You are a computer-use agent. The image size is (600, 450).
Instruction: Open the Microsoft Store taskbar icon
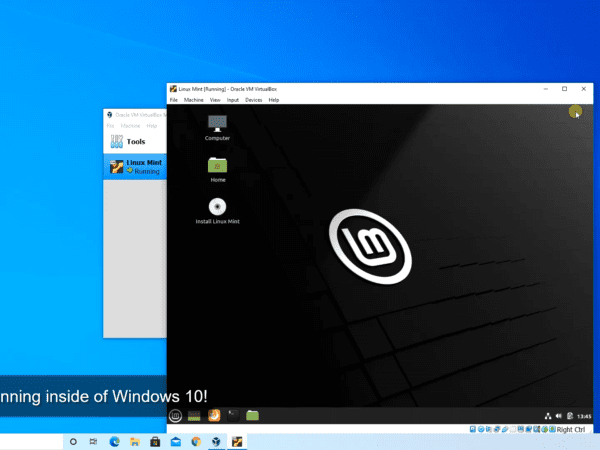click(x=155, y=442)
